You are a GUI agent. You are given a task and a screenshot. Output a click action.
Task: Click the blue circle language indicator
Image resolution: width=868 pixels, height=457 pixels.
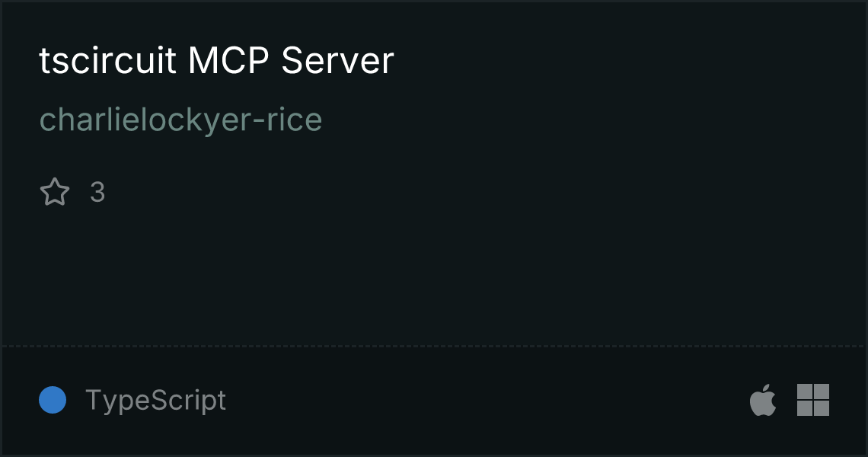(x=53, y=400)
